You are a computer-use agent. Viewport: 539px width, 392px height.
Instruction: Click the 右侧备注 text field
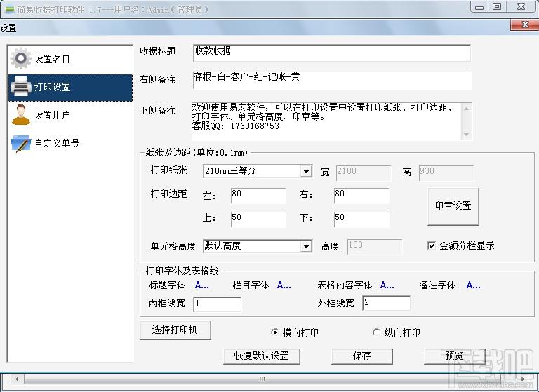[332, 80]
